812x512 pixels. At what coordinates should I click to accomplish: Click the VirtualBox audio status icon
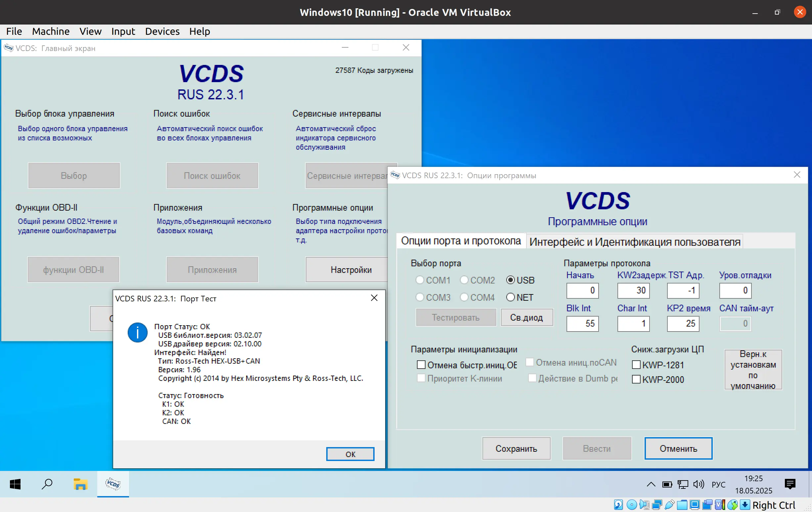pyautogui.click(x=644, y=505)
